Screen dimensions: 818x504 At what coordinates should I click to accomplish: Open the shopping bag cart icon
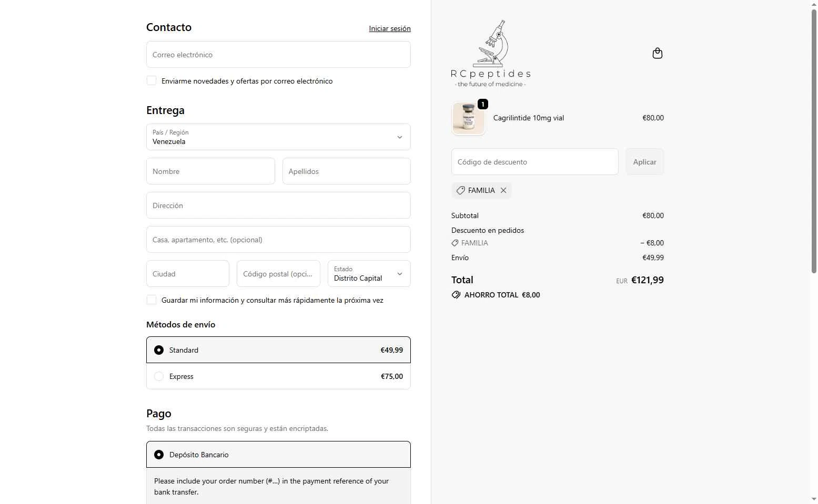(x=657, y=53)
